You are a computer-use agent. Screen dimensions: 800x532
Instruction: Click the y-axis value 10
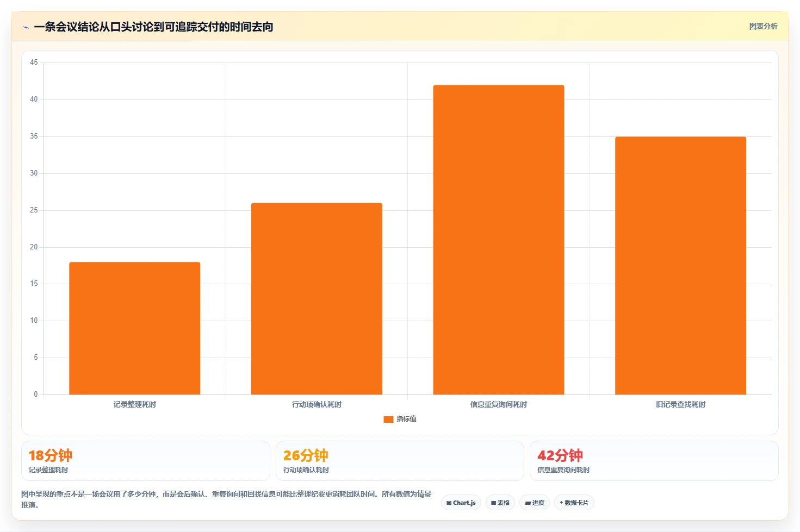pos(34,321)
